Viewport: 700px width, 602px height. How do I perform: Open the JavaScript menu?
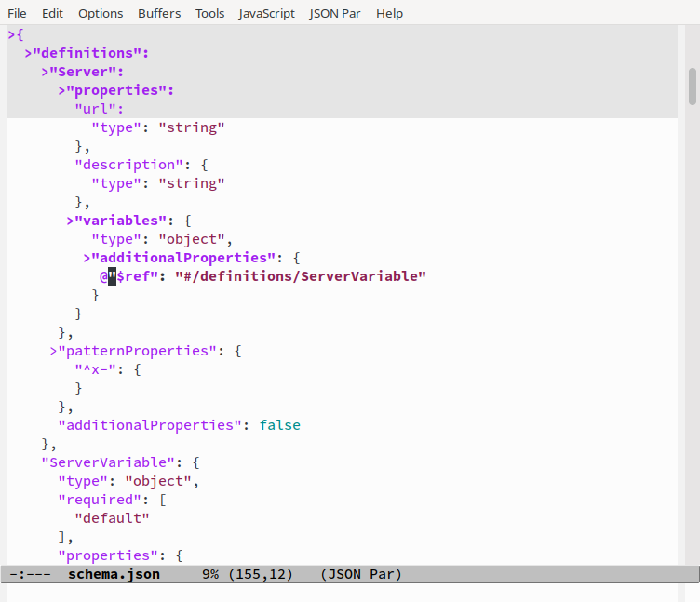coord(266,13)
